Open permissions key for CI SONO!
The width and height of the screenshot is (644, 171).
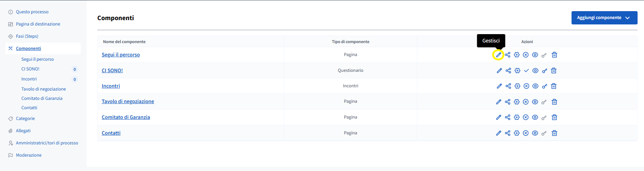pyautogui.click(x=545, y=71)
